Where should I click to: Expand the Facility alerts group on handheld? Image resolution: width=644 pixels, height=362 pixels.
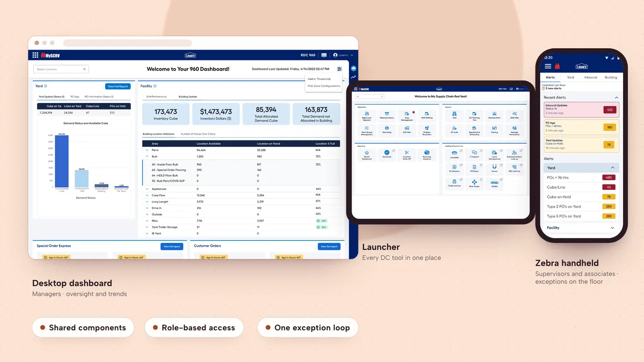coord(613,228)
